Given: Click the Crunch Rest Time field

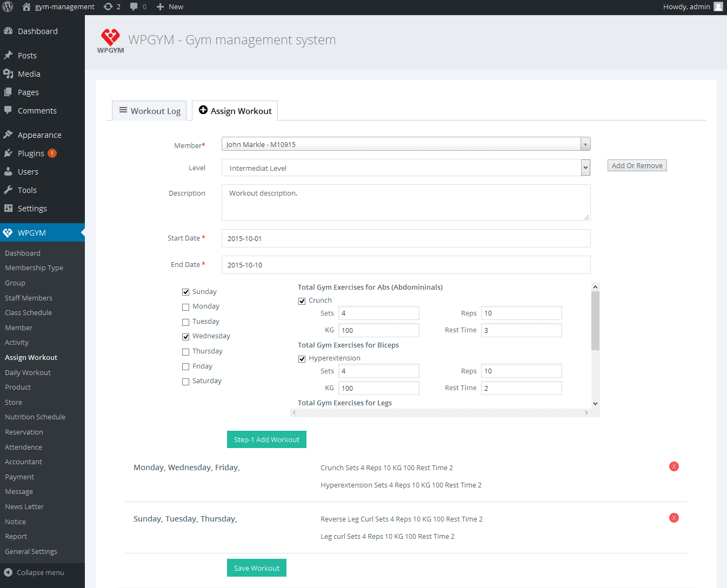Looking at the screenshot, I should click(521, 330).
